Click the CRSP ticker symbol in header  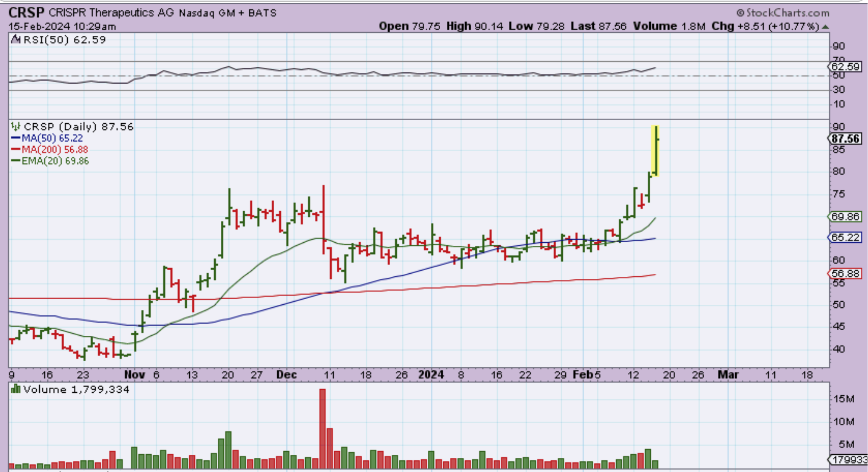click(26, 13)
